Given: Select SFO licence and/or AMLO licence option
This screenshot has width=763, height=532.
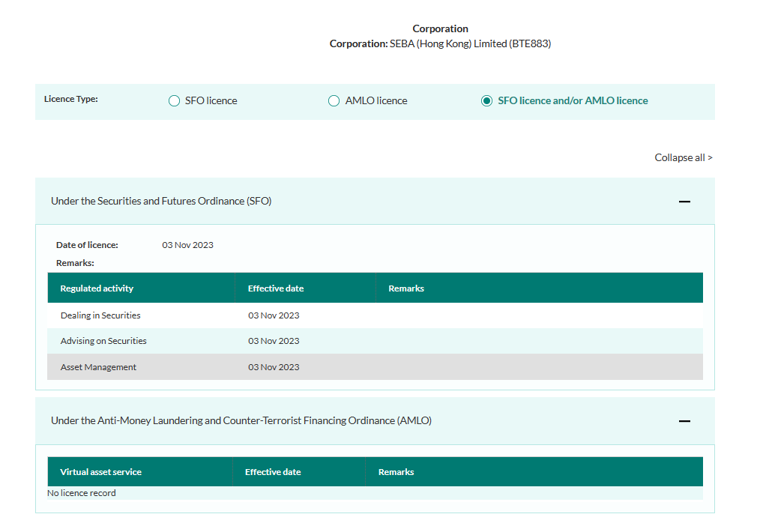Looking at the screenshot, I should click(x=486, y=100).
